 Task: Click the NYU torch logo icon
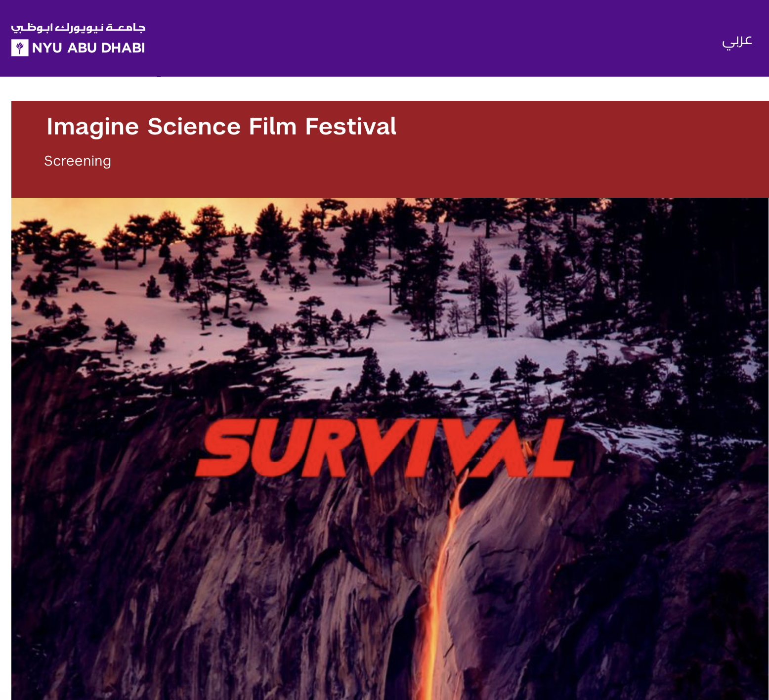click(20, 48)
